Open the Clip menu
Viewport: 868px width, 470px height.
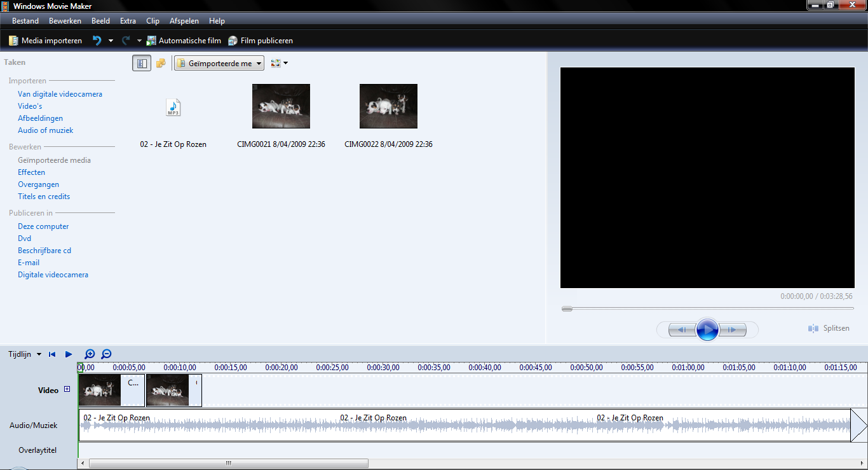[153, 21]
